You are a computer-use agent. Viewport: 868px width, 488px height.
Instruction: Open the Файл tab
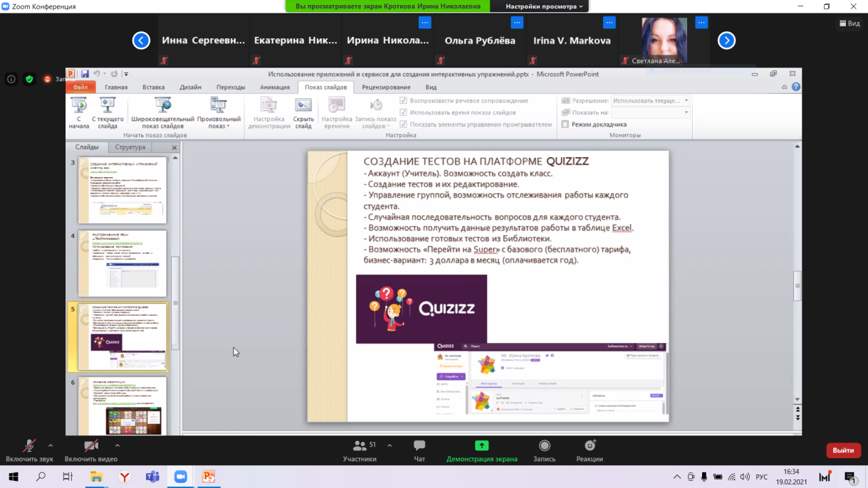[80, 87]
